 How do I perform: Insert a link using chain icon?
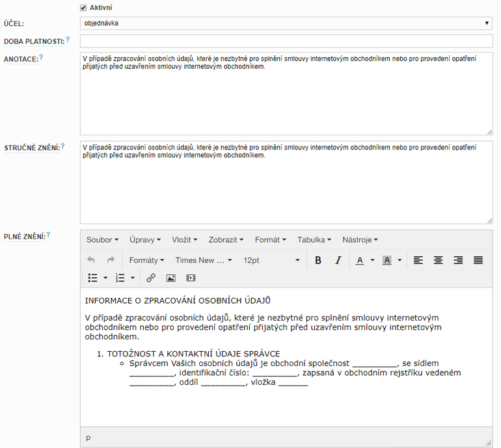[x=151, y=278]
